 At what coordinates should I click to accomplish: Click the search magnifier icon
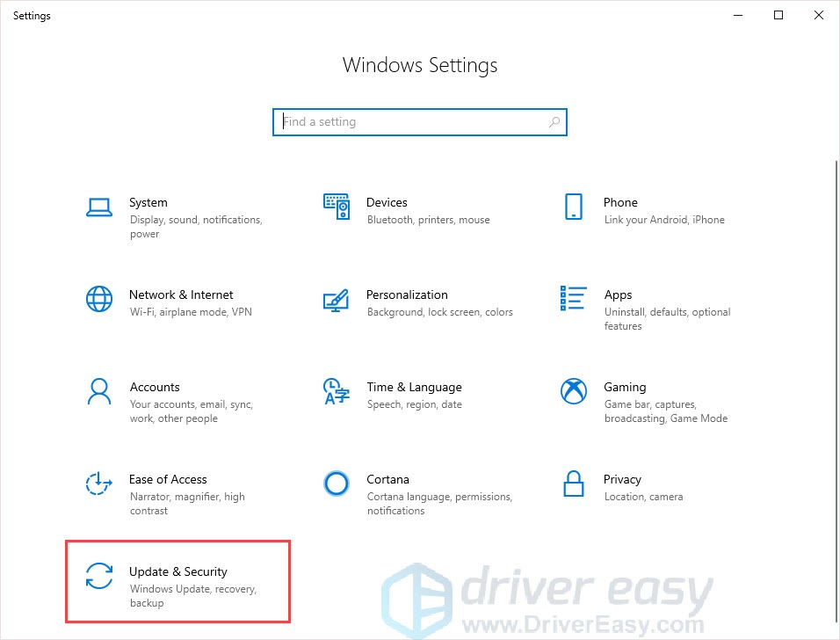[554, 122]
